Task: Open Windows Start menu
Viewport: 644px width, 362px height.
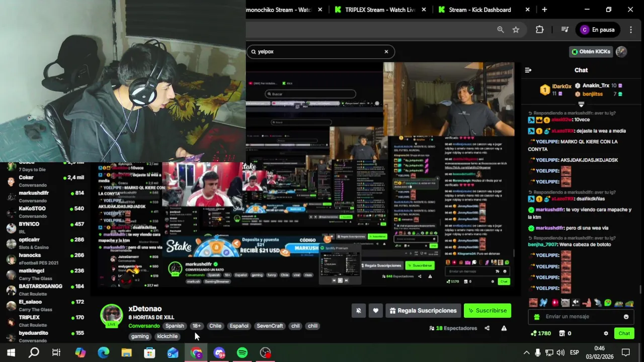Action: click(x=11, y=353)
